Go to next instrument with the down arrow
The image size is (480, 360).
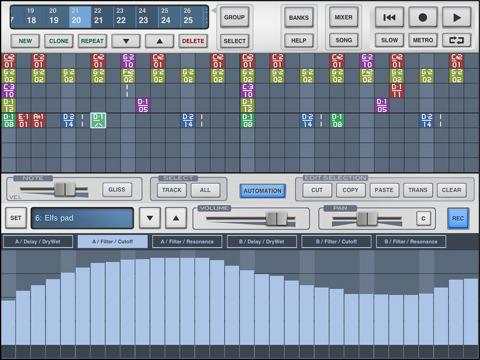click(x=150, y=218)
